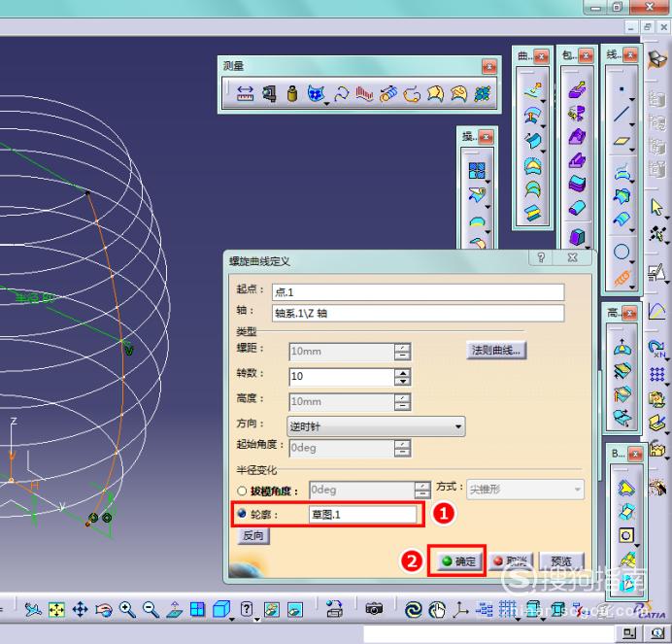This screenshot has height=644, width=672.
Task: Click the 取消 Cancel button
Action: click(x=511, y=560)
